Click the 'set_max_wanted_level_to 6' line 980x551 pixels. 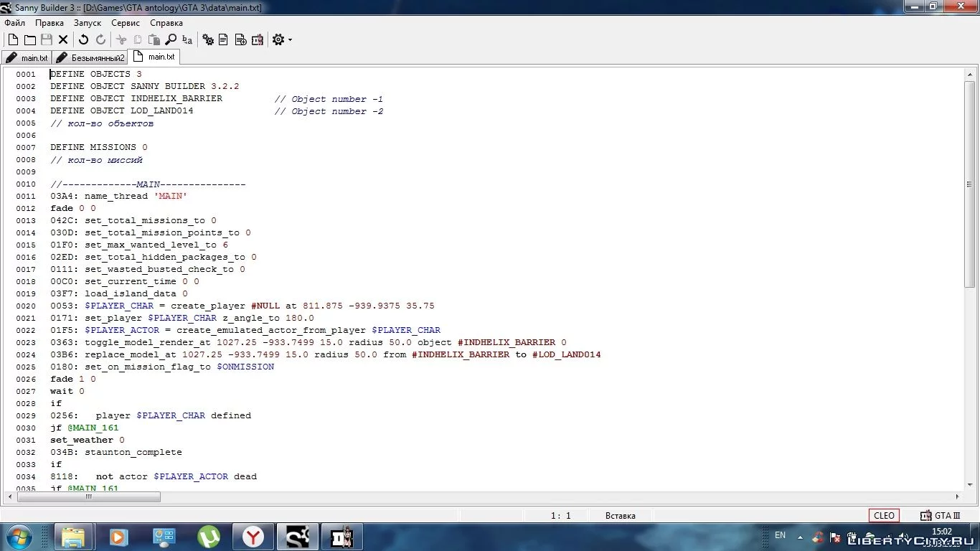pos(139,245)
